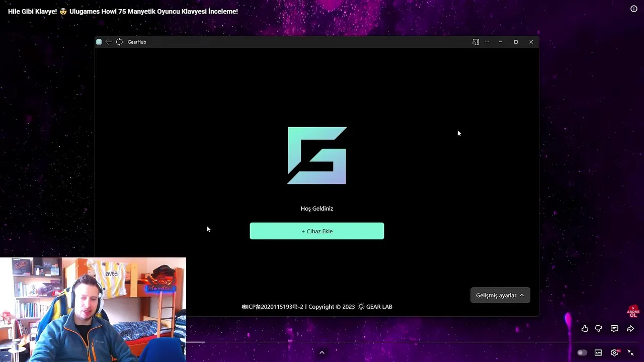Maximize the GearHub window
The width and height of the screenshot is (644, 362).
pyautogui.click(x=516, y=42)
